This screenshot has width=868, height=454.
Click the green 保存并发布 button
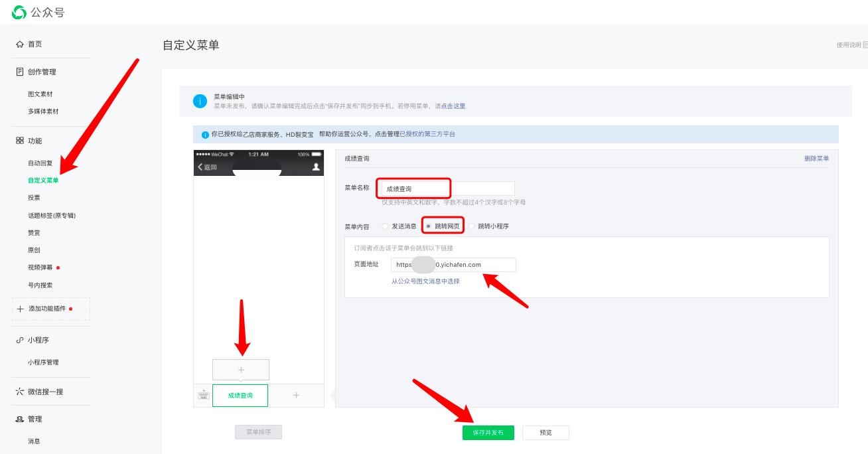click(x=488, y=432)
